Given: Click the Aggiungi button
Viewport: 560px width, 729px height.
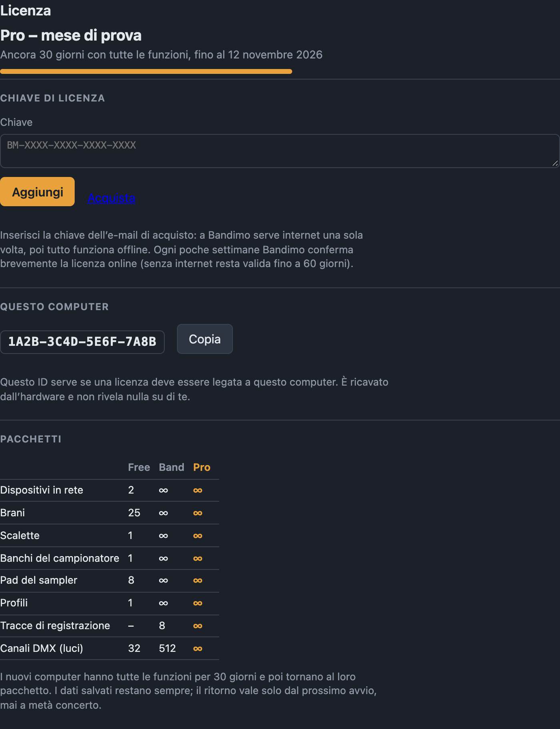Looking at the screenshot, I should 37,192.
